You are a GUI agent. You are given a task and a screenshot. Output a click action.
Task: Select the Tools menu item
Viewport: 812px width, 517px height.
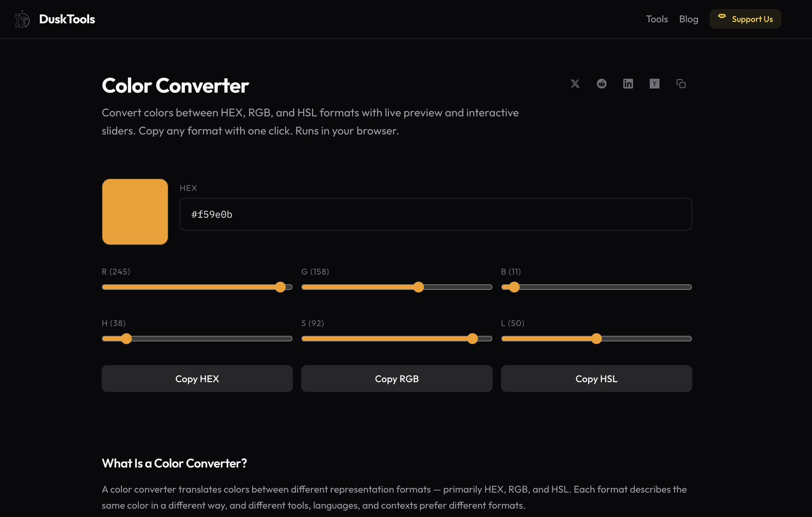coord(657,19)
